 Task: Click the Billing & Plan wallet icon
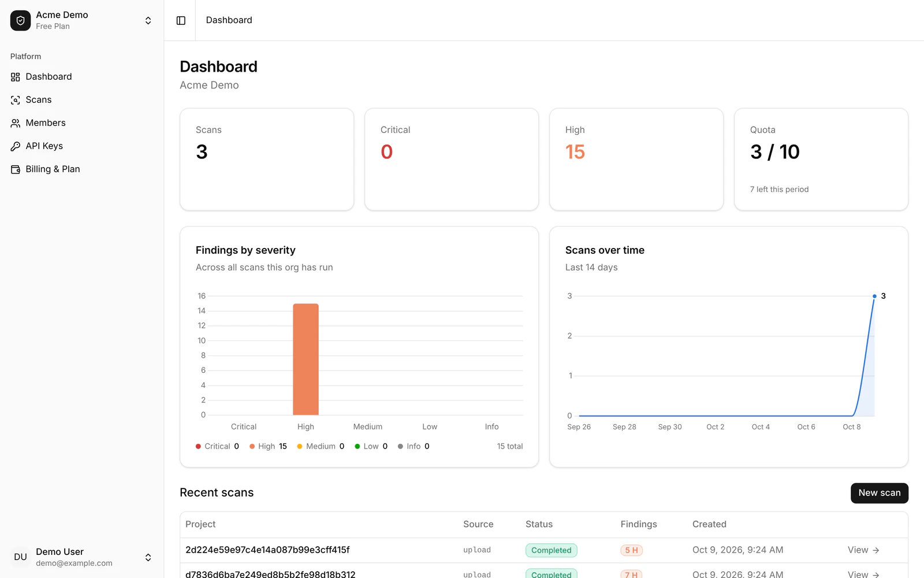(x=16, y=169)
